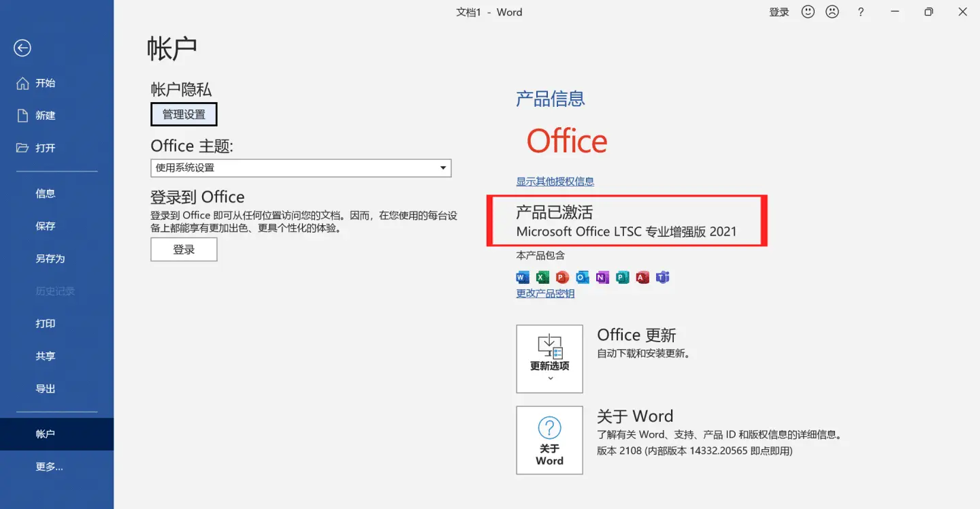980x509 pixels.
Task: Open the 显示其他授权信息 link
Action: click(x=555, y=182)
